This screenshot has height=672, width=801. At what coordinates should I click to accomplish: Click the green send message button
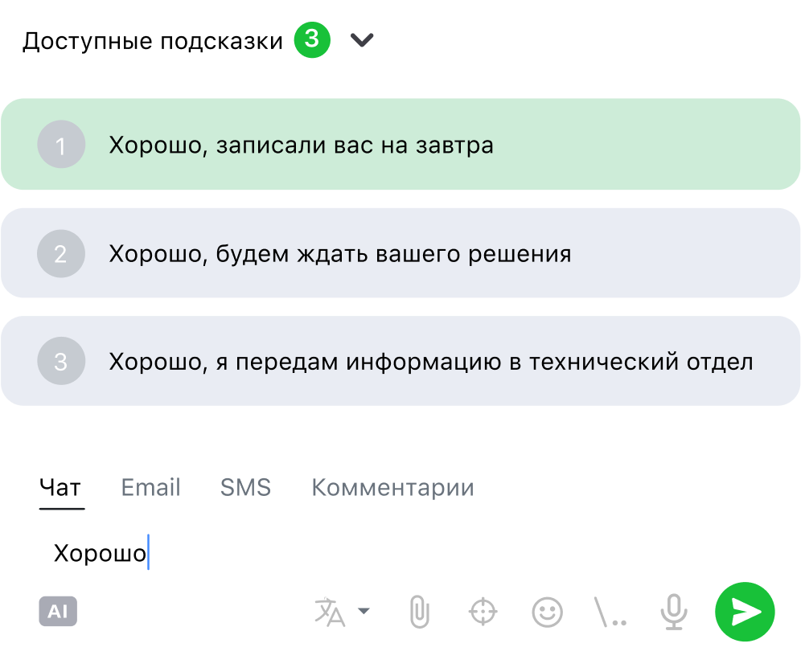pyautogui.click(x=745, y=613)
